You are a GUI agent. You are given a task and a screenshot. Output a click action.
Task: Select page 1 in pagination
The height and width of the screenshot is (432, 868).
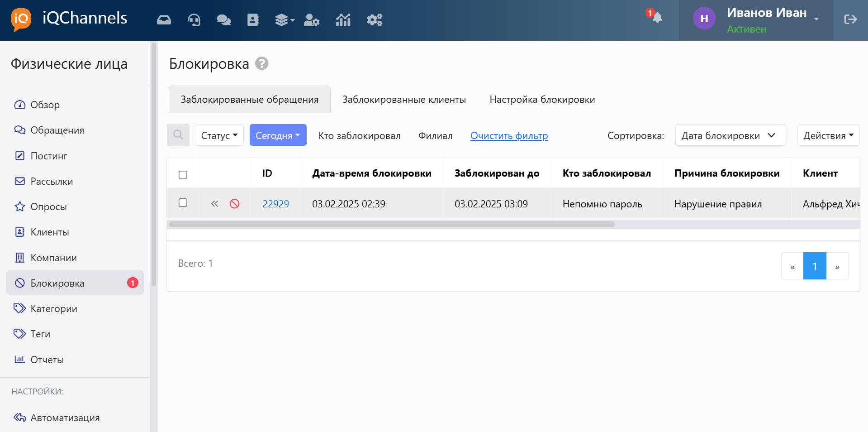(x=815, y=266)
